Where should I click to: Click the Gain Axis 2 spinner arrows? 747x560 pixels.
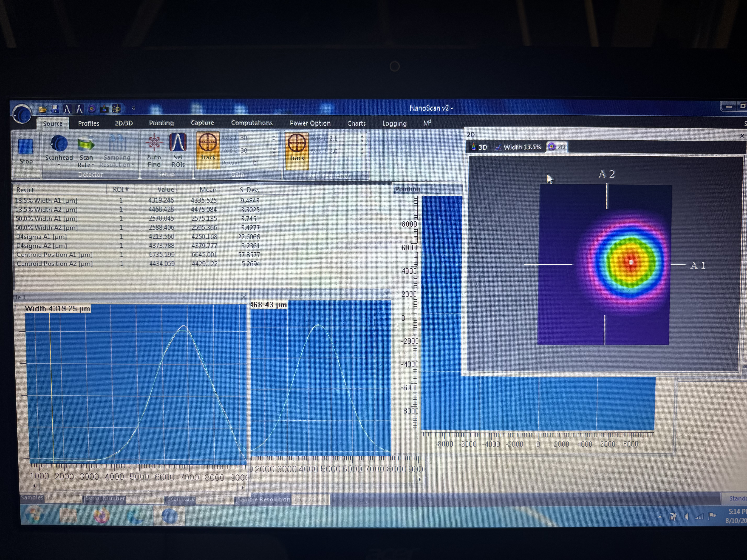pyautogui.click(x=274, y=151)
